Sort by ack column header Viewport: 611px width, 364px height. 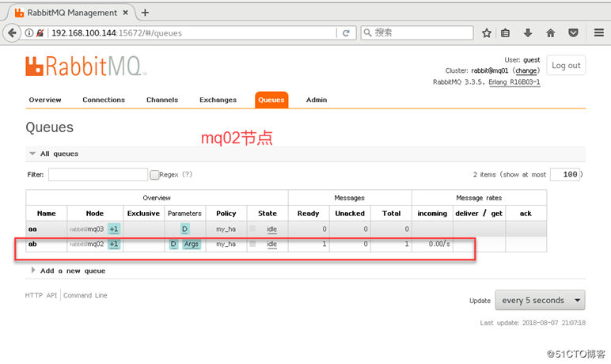[526, 213]
